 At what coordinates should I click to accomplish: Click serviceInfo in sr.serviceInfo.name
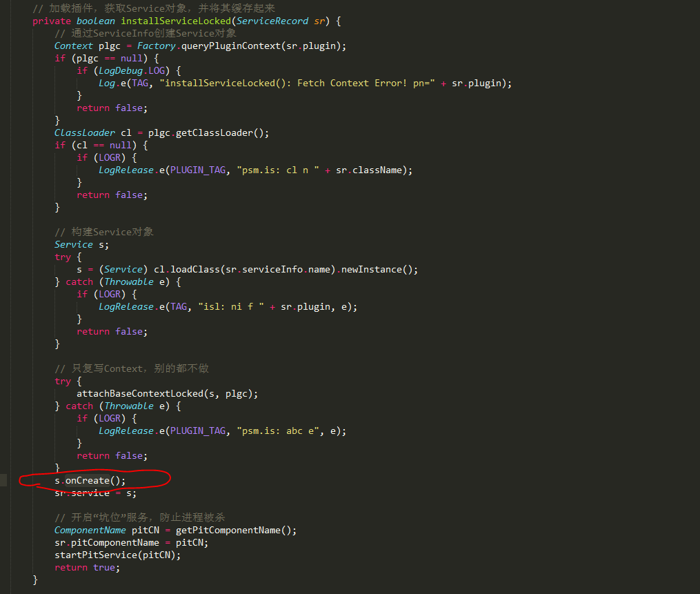pos(272,269)
